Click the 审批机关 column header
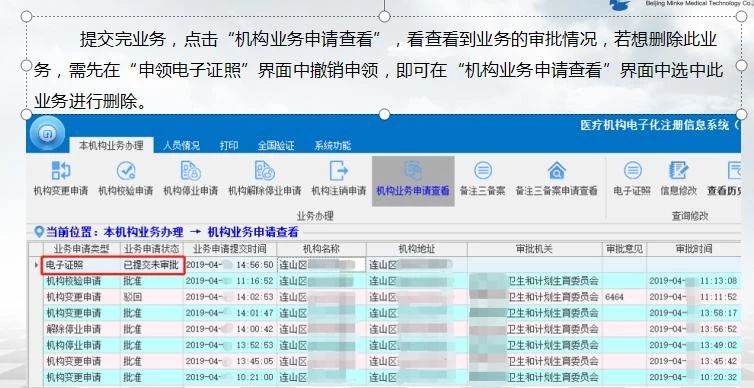This screenshot has height=388, width=754. click(x=534, y=249)
